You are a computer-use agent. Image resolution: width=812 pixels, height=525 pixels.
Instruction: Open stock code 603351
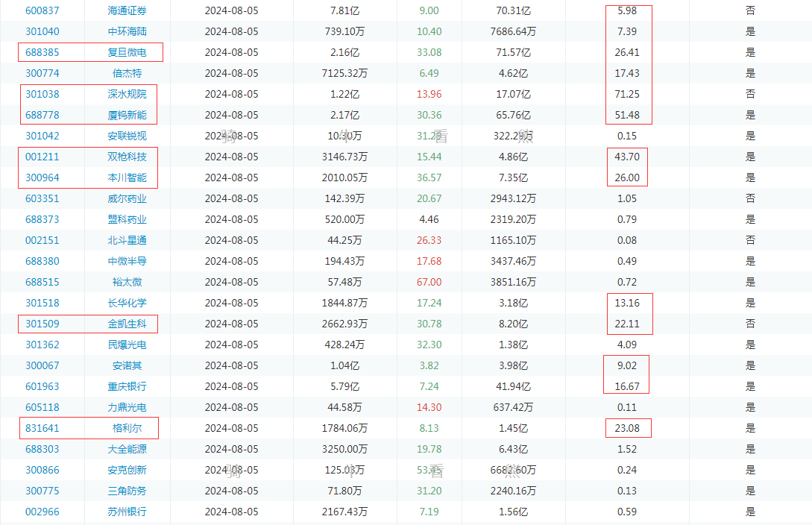coord(43,199)
